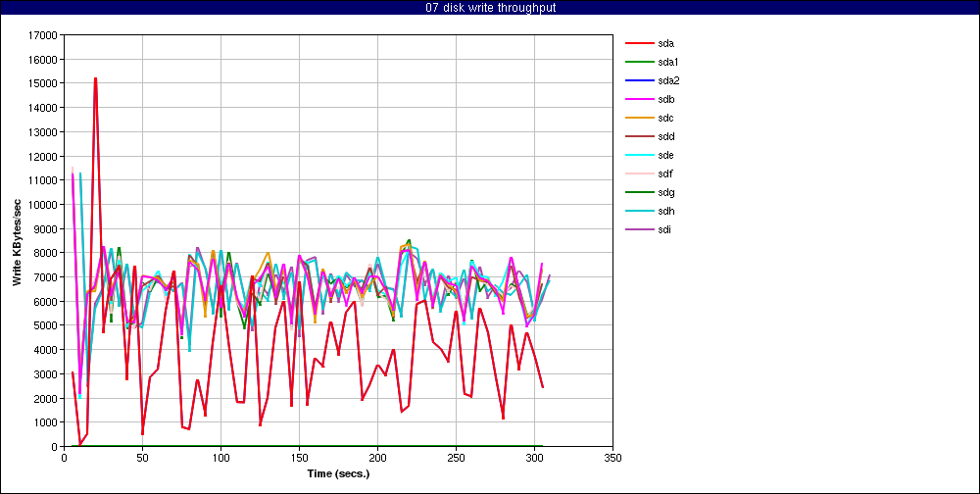This screenshot has height=494, width=980.
Task: Click the 200 x-axis tick label
Action: [x=377, y=458]
